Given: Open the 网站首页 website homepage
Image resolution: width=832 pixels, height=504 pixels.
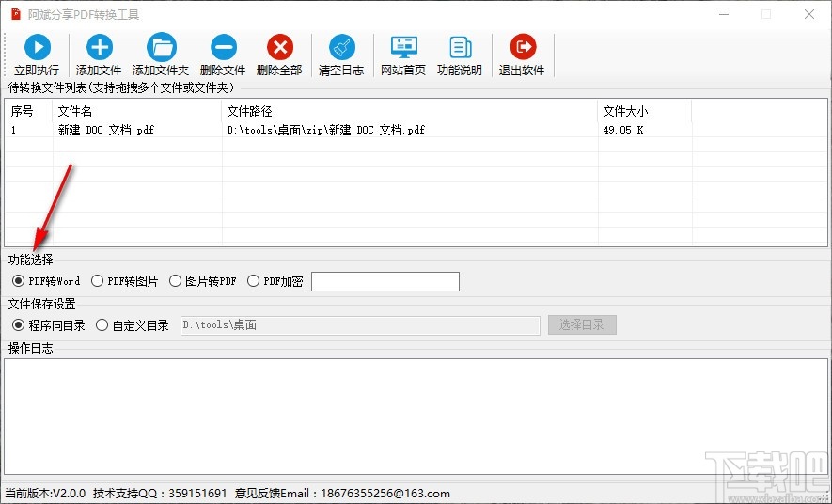Looking at the screenshot, I should [x=403, y=55].
